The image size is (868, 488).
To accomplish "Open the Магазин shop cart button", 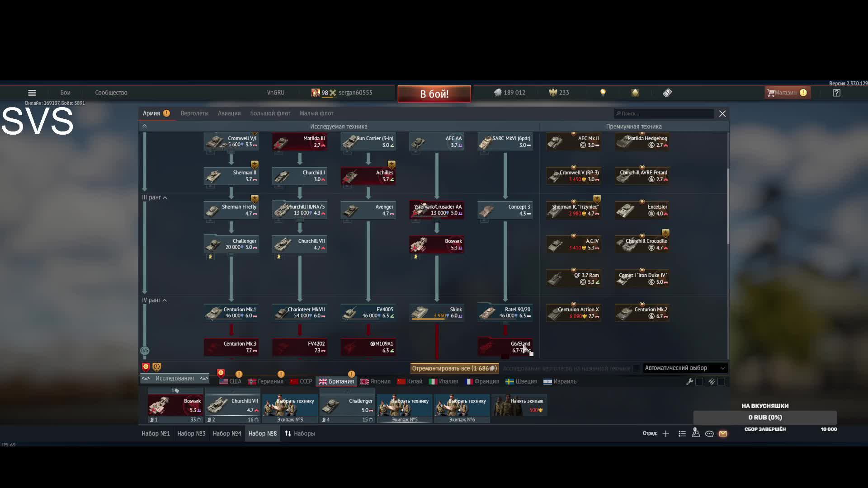I will [787, 93].
